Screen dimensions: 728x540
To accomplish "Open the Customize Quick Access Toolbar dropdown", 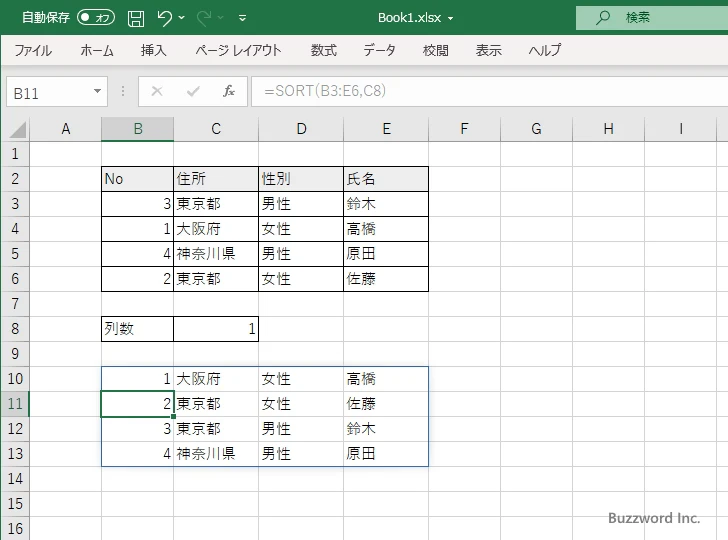I will tap(242, 18).
